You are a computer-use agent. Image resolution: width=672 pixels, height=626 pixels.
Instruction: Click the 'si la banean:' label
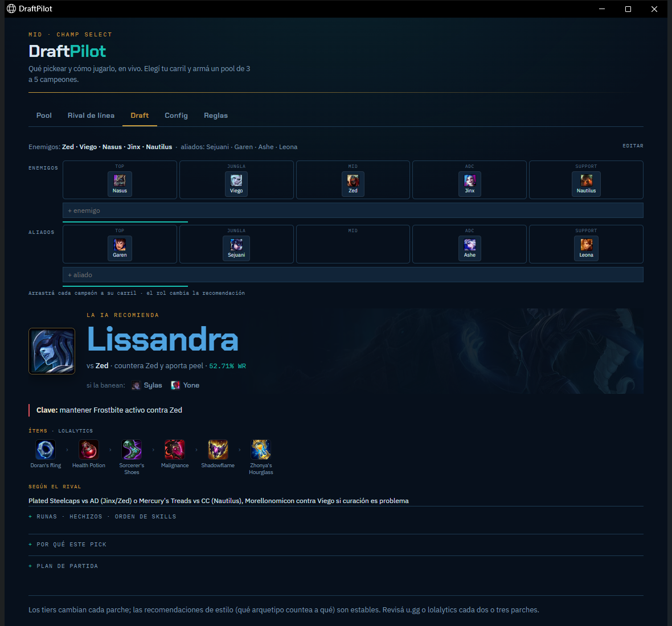[106, 385]
